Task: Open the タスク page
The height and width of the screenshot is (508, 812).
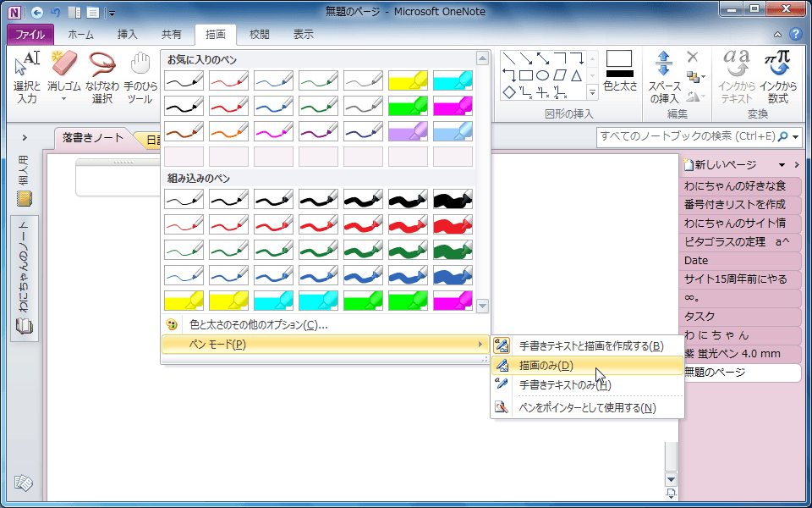Action: [x=739, y=316]
